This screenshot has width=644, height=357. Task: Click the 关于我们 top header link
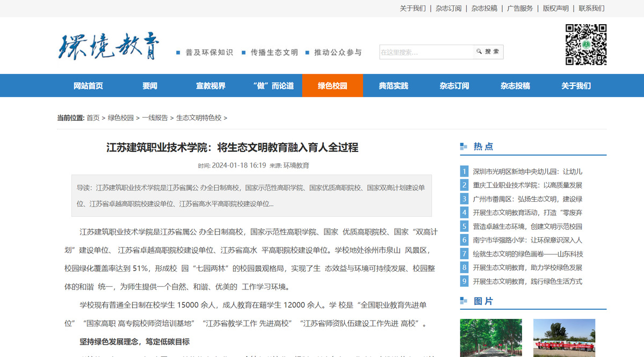413,8
